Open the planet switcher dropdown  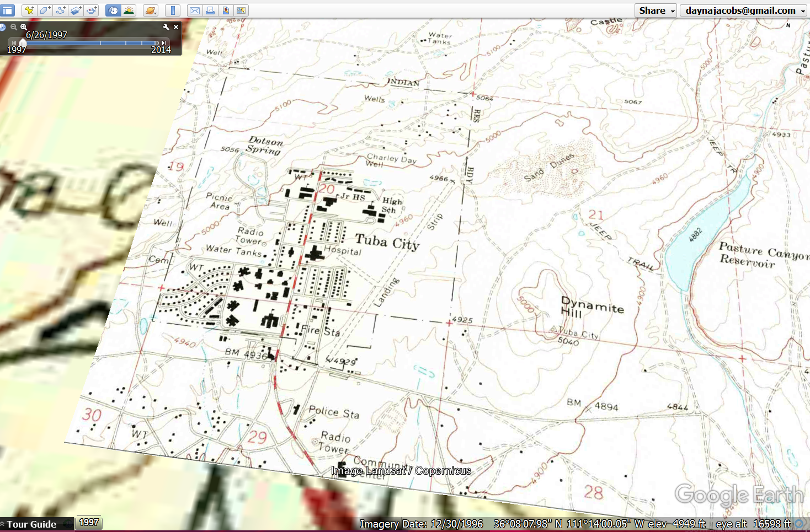click(x=151, y=10)
